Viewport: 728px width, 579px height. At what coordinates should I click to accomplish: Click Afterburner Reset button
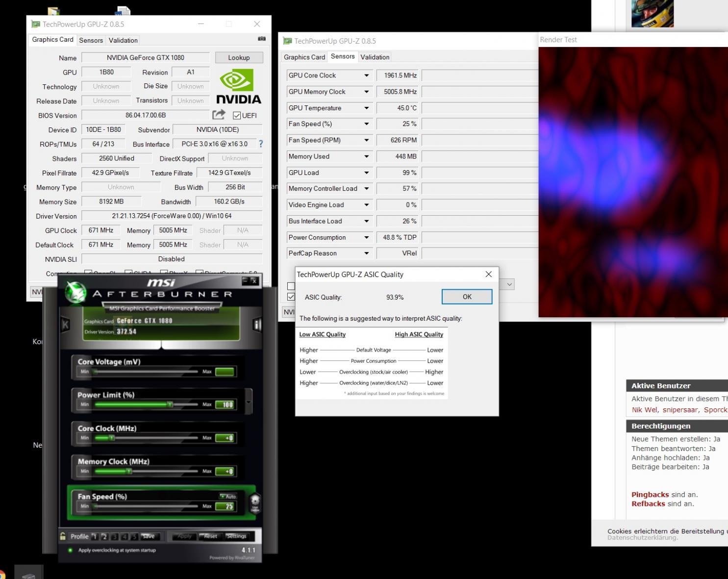pyautogui.click(x=210, y=536)
